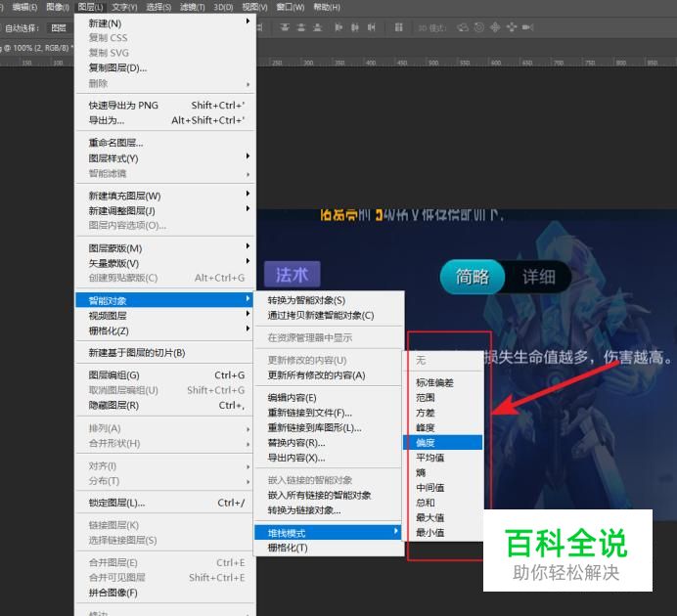Choose 锁定图层(L)...
The width and height of the screenshot is (677, 616).
coord(164,503)
